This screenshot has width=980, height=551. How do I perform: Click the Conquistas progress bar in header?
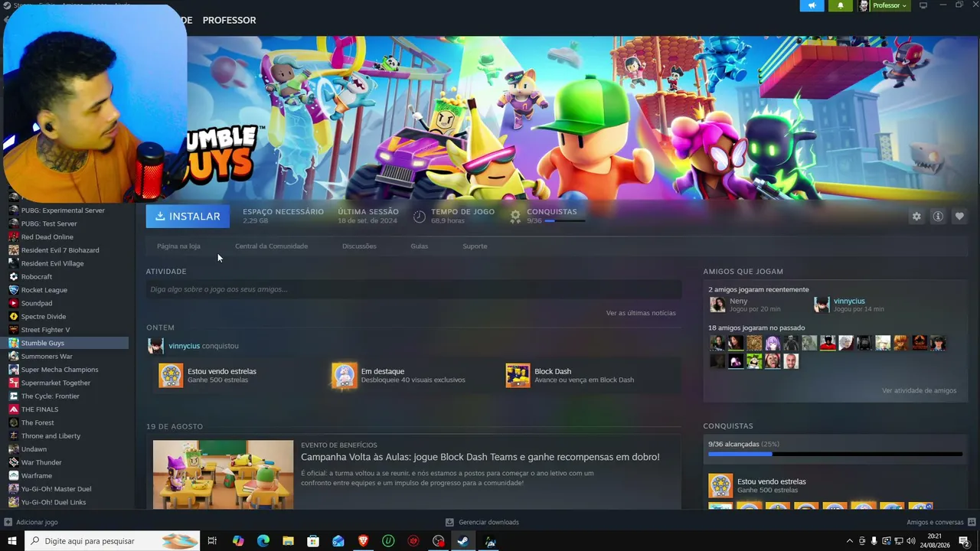[565, 221]
